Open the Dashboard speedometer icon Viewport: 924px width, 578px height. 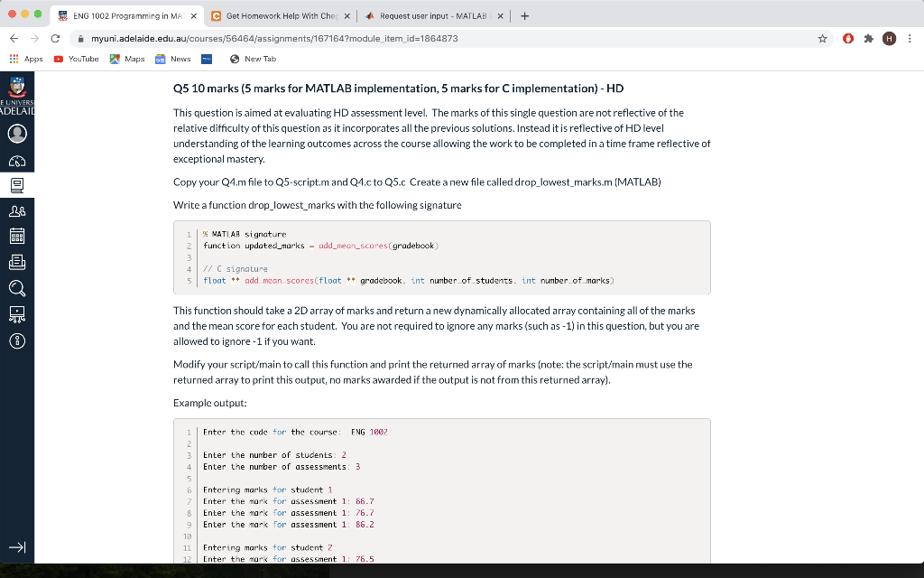coord(17,161)
